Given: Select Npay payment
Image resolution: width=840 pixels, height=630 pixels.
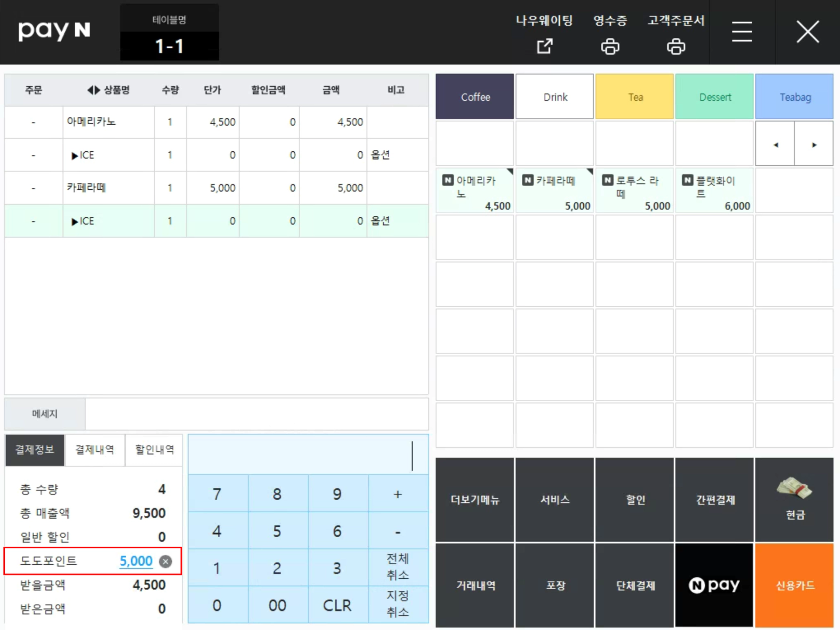Looking at the screenshot, I should coord(714,585).
